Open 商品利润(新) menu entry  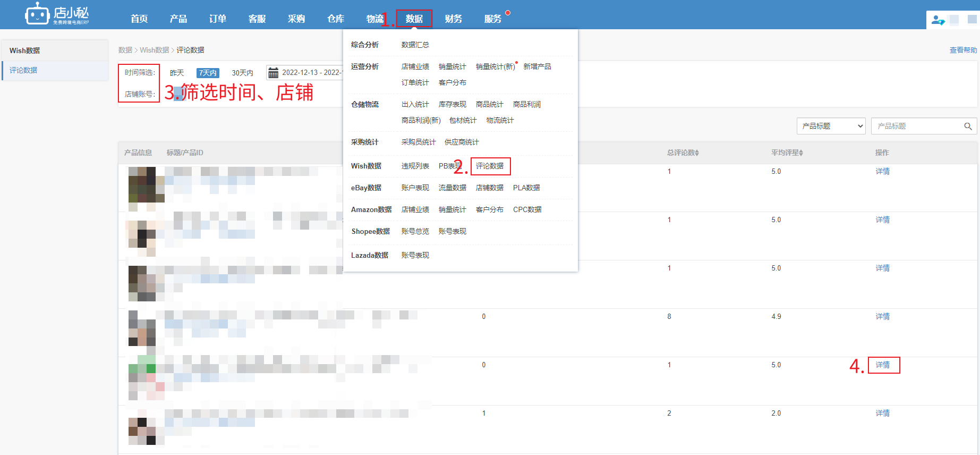click(421, 120)
